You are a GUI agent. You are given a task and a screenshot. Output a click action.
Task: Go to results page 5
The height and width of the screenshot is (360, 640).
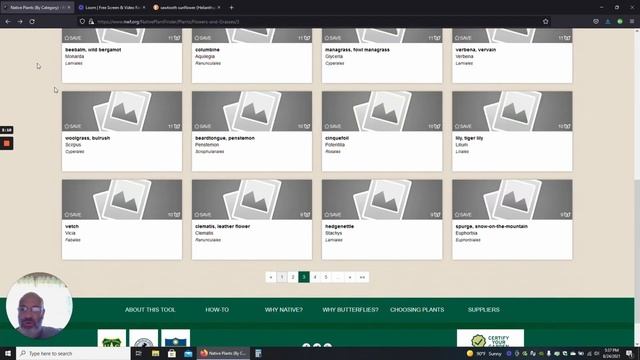326,277
